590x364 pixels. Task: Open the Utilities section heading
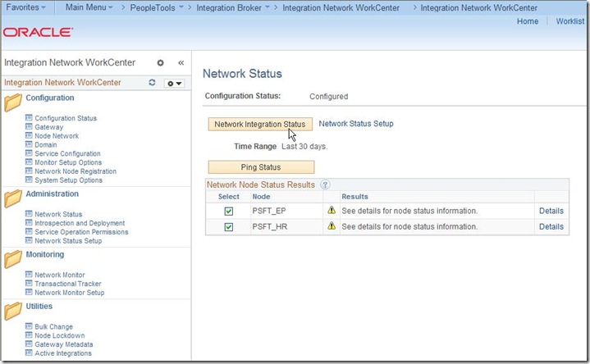point(39,306)
